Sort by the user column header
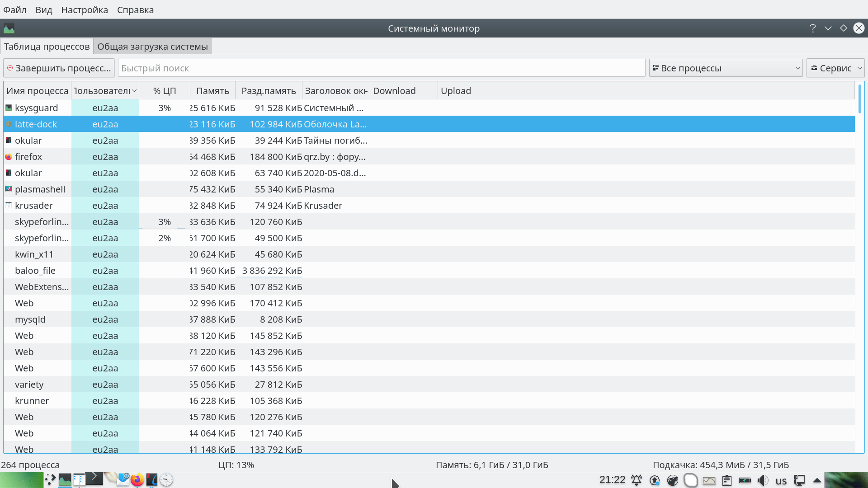The height and width of the screenshot is (488, 868). tap(105, 91)
